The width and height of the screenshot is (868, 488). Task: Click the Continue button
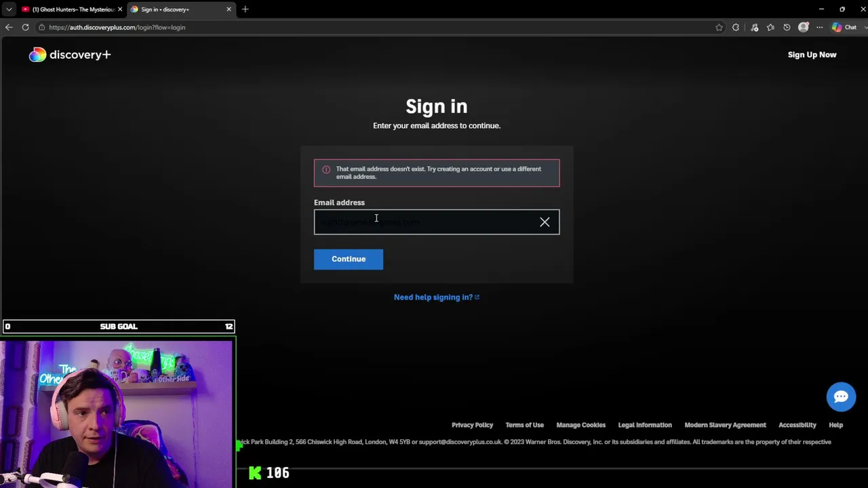tap(349, 259)
